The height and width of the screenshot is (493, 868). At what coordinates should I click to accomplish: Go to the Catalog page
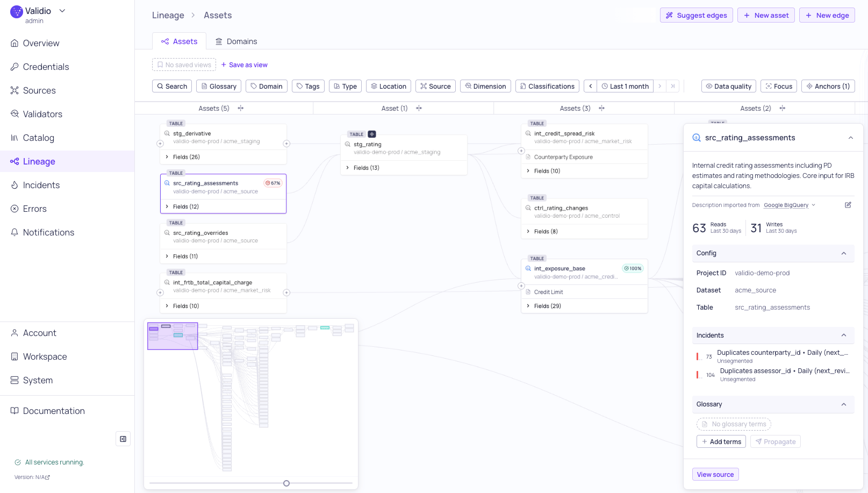coord(38,138)
